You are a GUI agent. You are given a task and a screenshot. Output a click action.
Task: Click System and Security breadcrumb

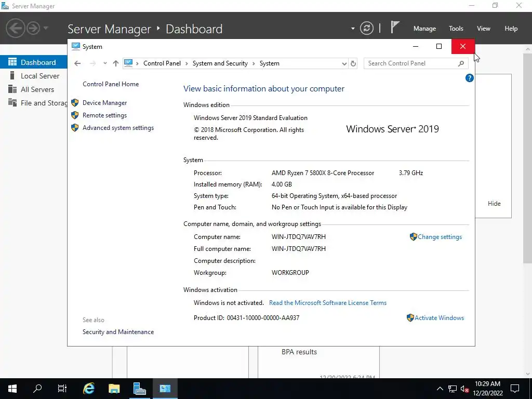(220, 63)
